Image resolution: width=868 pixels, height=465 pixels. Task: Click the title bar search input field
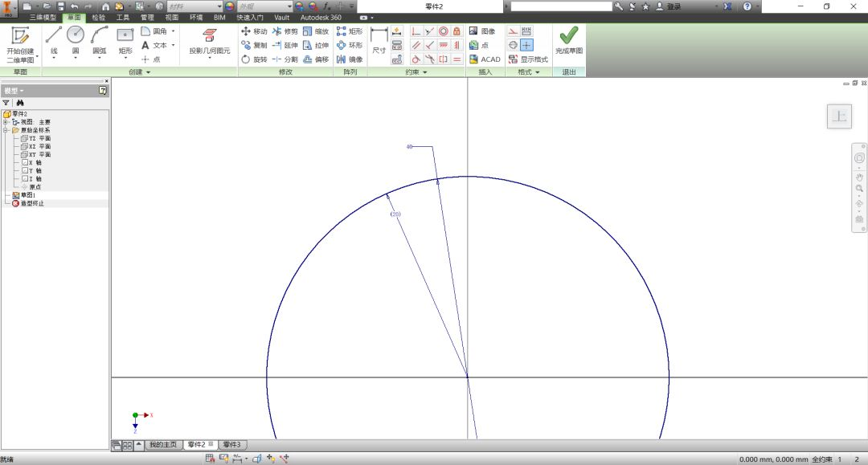click(x=561, y=6)
